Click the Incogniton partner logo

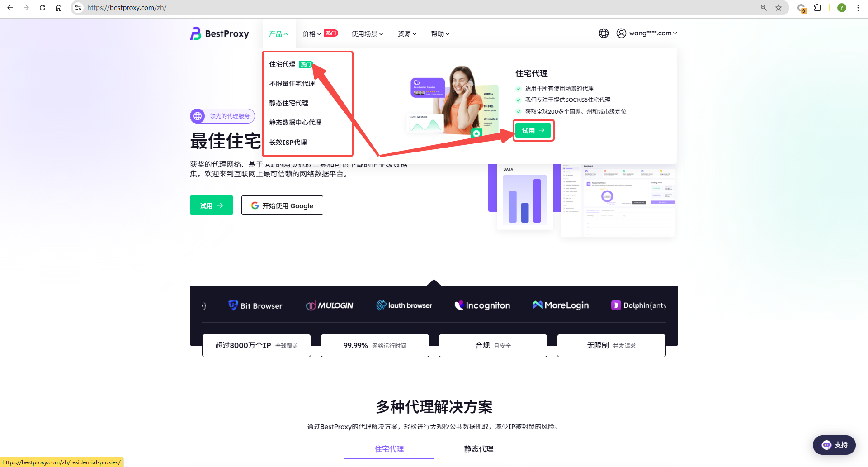pos(482,305)
